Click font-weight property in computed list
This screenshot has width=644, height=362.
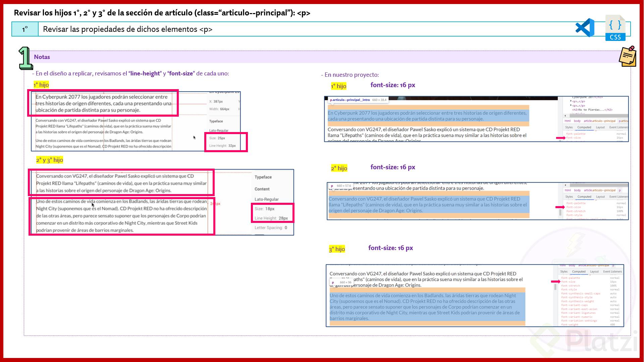(570, 324)
